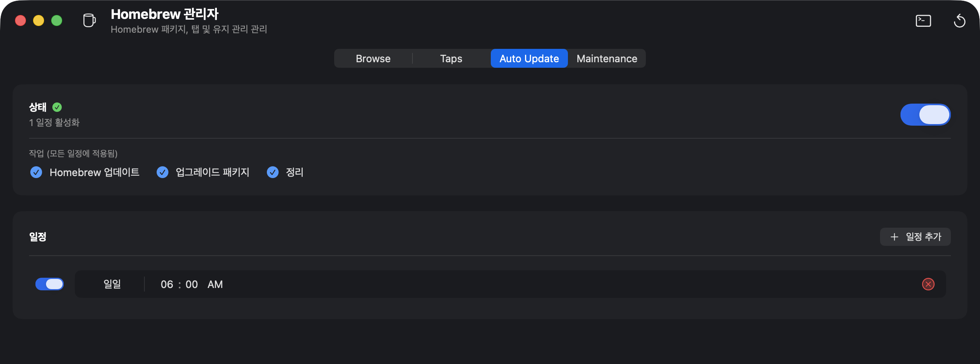This screenshot has height=364, width=980.
Task: Click the Homebrew mug icon
Action: click(x=89, y=20)
